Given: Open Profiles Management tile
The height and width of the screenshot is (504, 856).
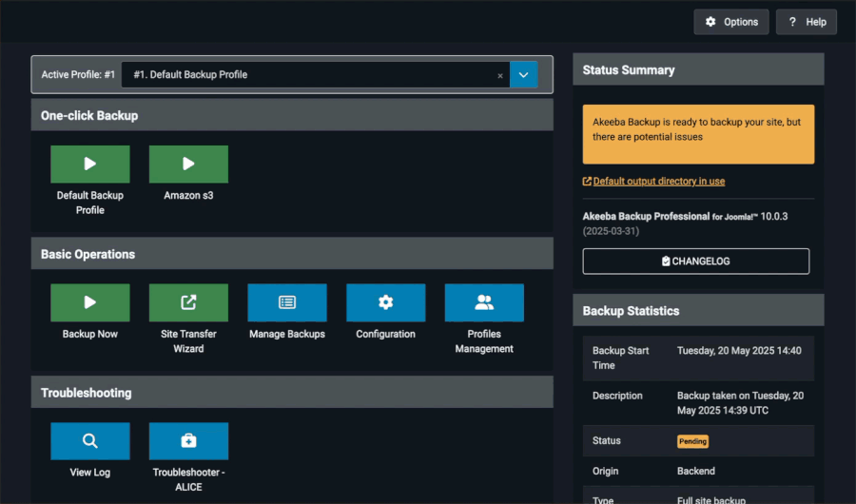Looking at the screenshot, I should point(484,302).
